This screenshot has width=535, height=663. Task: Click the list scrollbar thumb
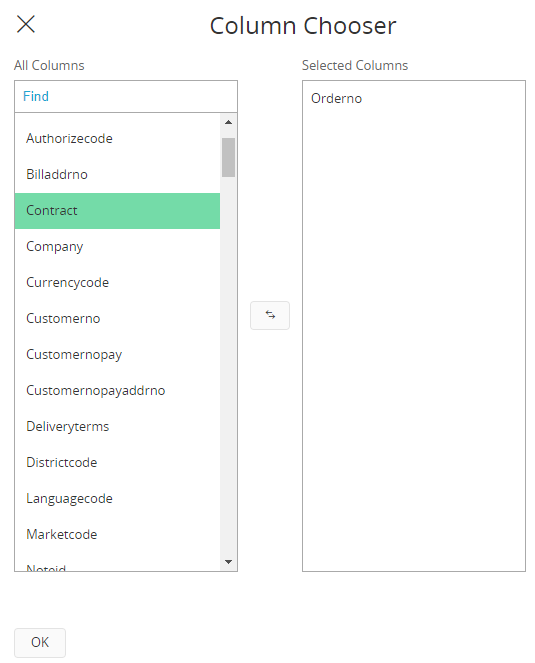click(228, 157)
